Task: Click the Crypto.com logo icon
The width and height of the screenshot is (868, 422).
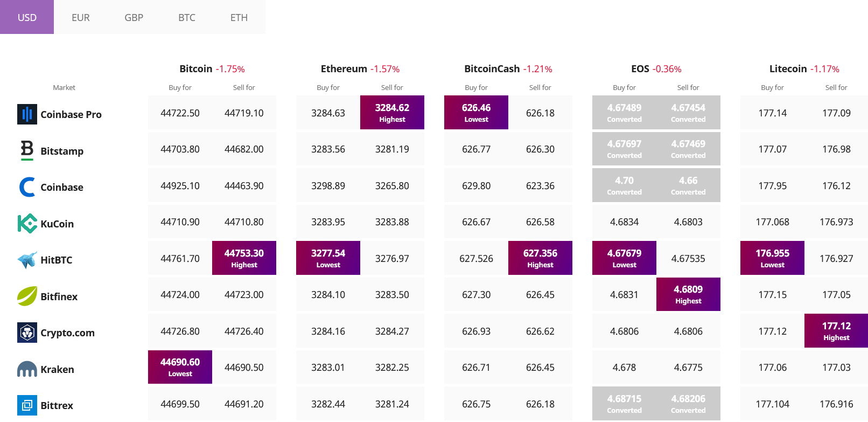Action: click(27, 333)
